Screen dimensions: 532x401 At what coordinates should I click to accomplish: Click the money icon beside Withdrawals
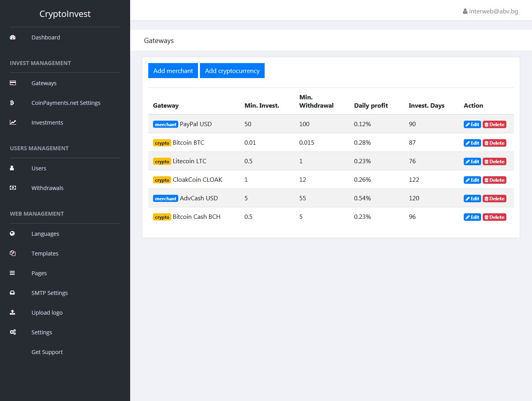pyautogui.click(x=13, y=188)
